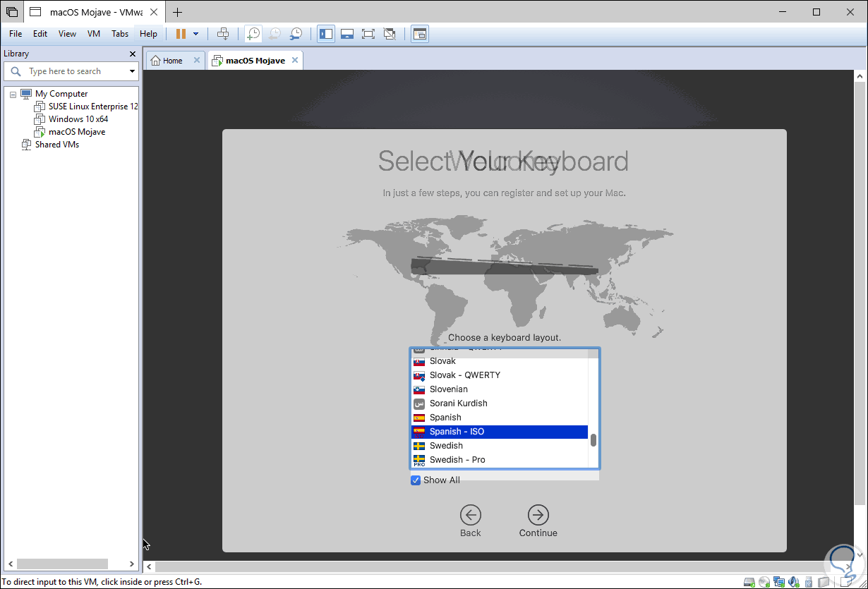Select Sorani Kurdish keyboard layout
The image size is (868, 589).
[500, 403]
